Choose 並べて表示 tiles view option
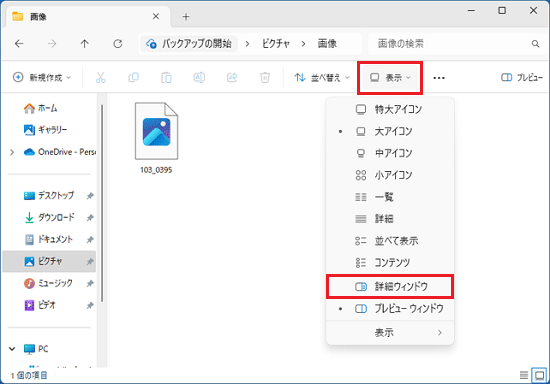 point(390,241)
